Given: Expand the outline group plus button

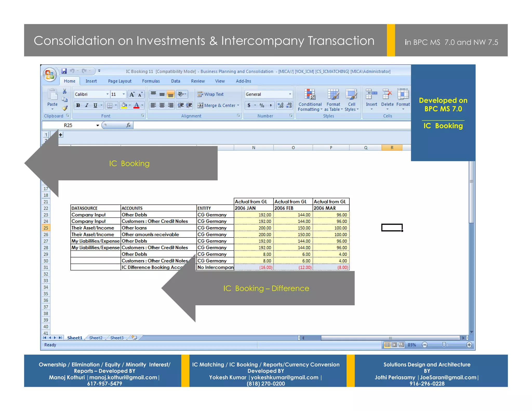Looking at the screenshot, I should 61,135.
